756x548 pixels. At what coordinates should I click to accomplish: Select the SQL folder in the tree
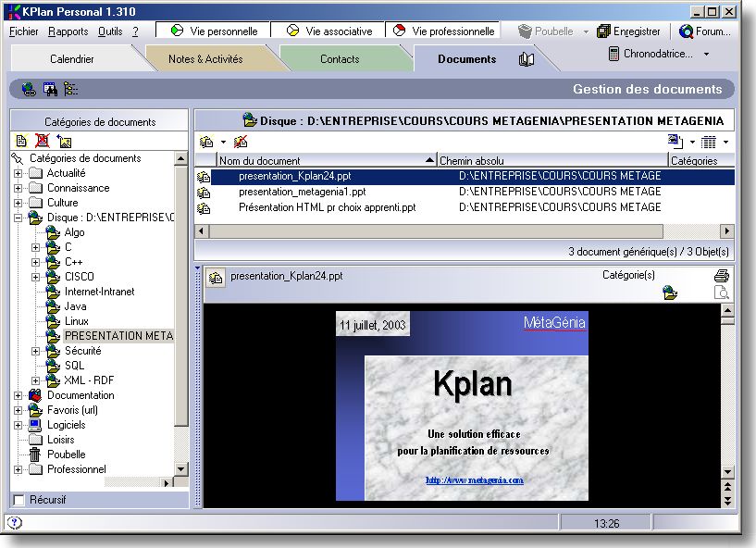click(74, 367)
